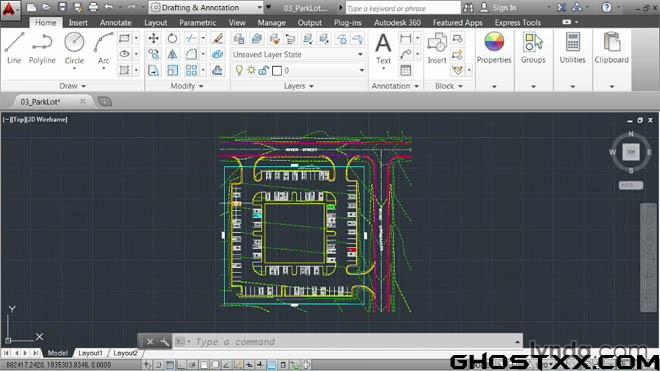Open the Utilities calculator panel

coord(572,48)
